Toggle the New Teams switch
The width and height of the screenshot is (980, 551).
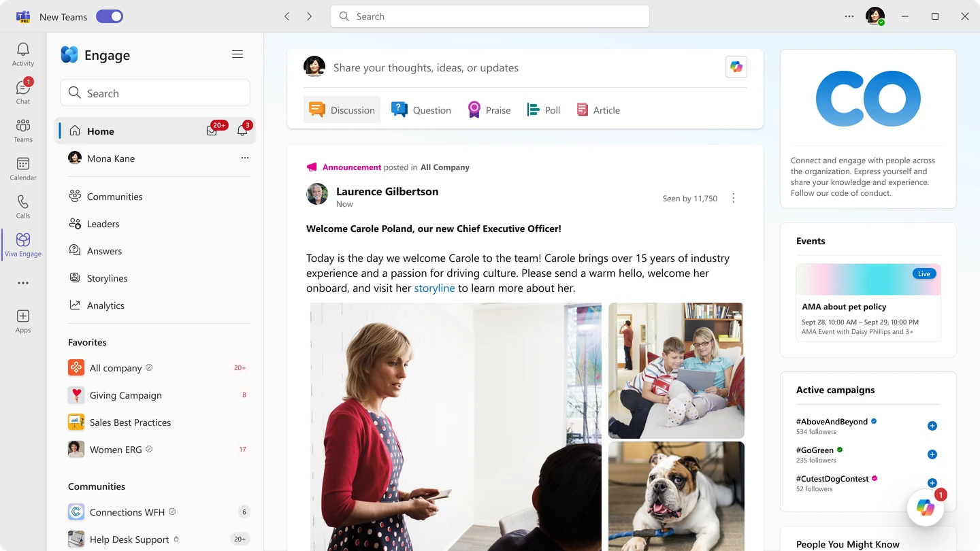point(110,16)
